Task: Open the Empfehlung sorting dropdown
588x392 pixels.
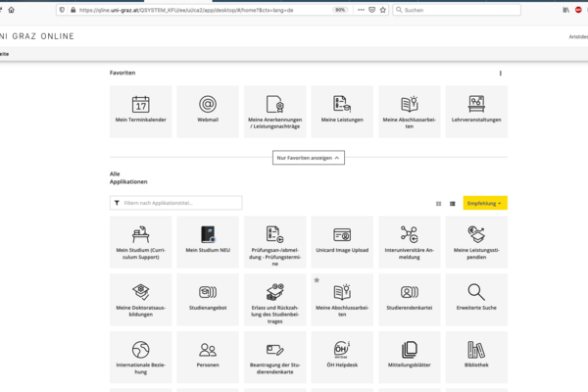Action: [x=485, y=203]
